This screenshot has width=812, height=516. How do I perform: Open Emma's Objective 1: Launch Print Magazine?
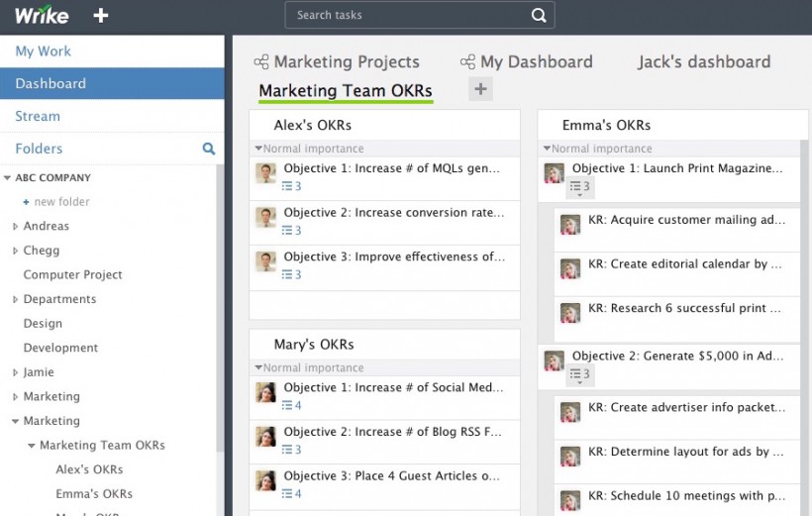point(677,168)
